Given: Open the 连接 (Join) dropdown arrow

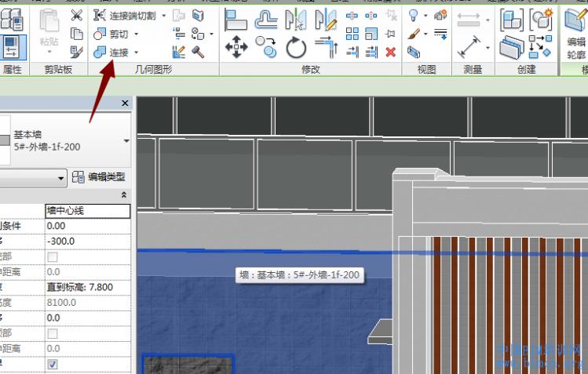Looking at the screenshot, I should pyautogui.click(x=137, y=52).
